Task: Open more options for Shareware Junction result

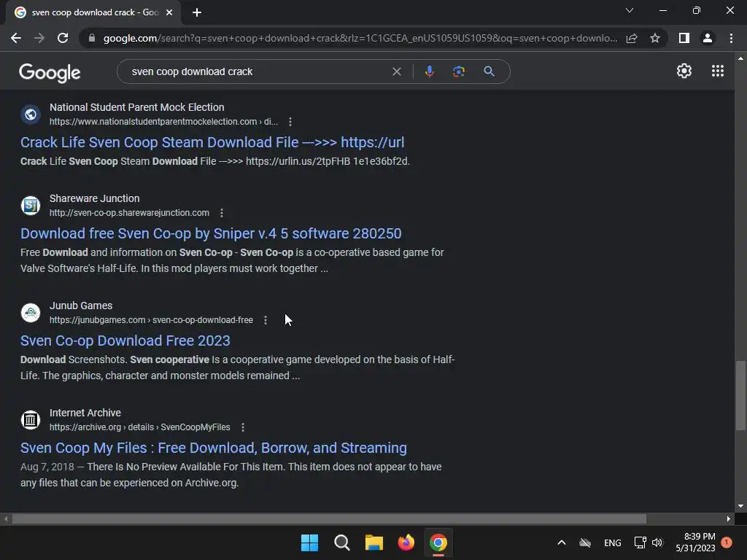Action: 222,213
